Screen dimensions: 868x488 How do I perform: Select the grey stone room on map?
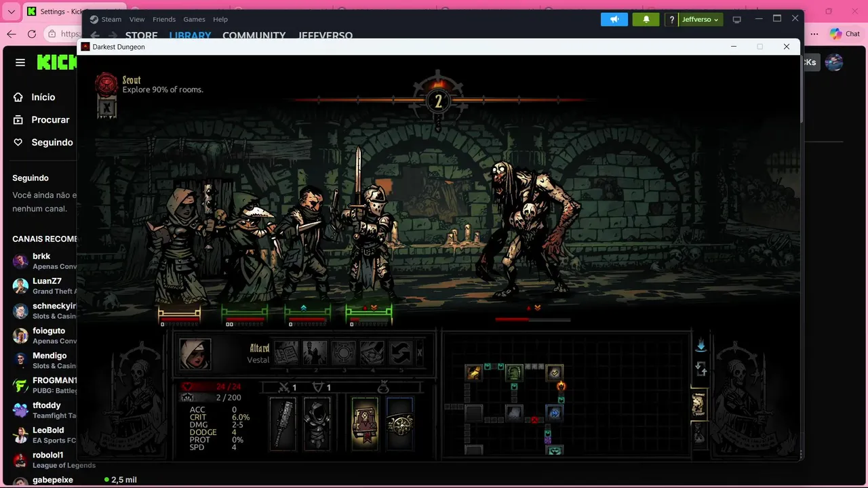click(514, 413)
